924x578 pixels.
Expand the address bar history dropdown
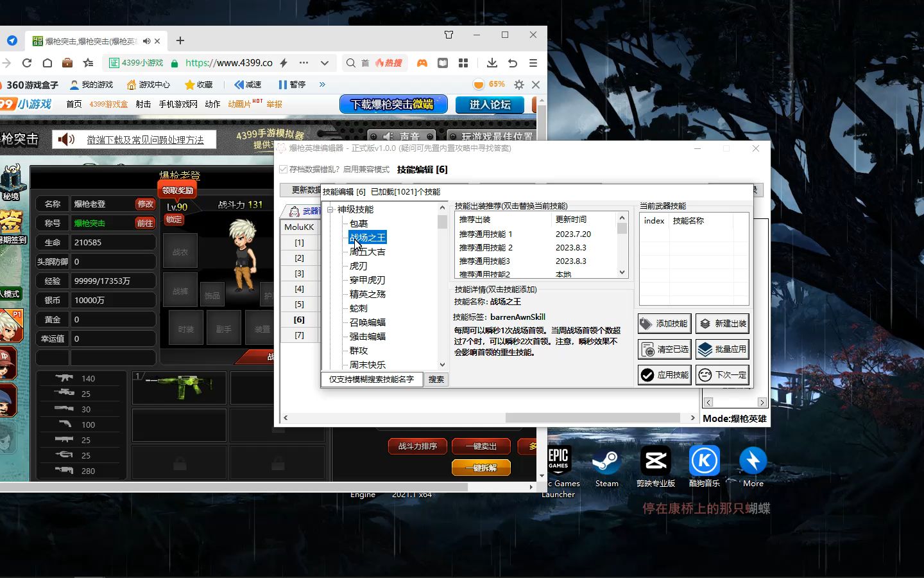(325, 63)
